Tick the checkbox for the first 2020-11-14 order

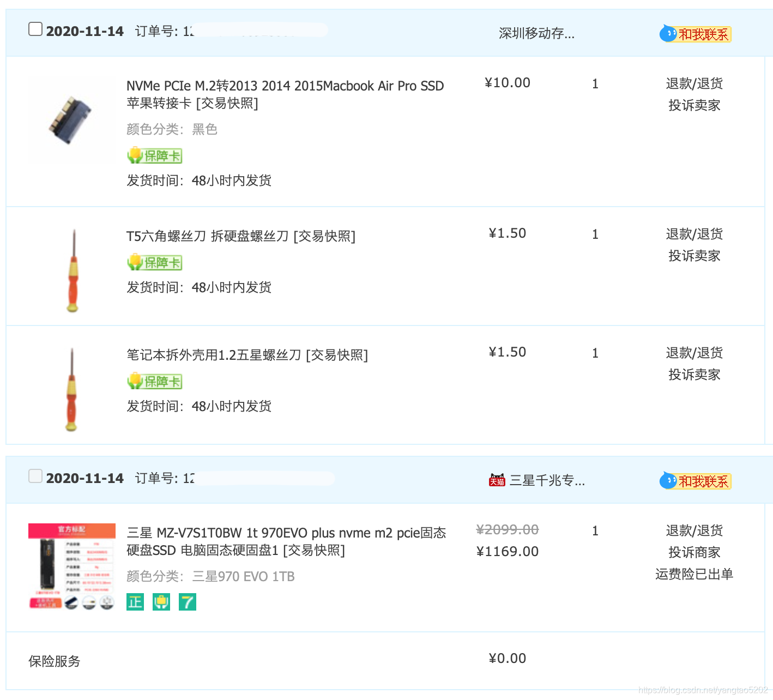coord(35,29)
